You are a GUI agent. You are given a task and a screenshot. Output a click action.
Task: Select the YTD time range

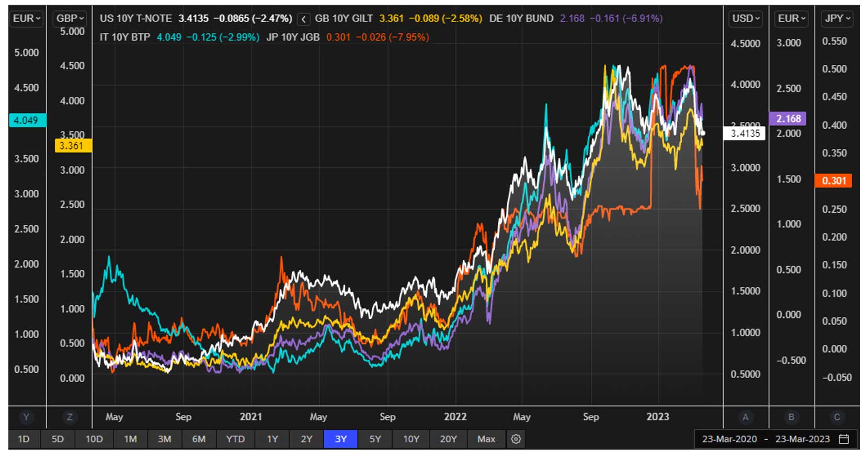pyautogui.click(x=235, y=439)
